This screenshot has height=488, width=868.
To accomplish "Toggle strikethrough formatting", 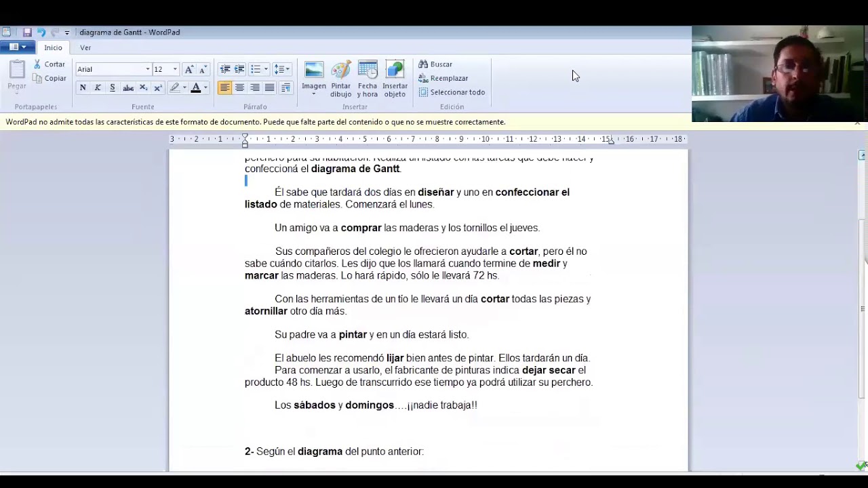I will (x=128, y=87).
